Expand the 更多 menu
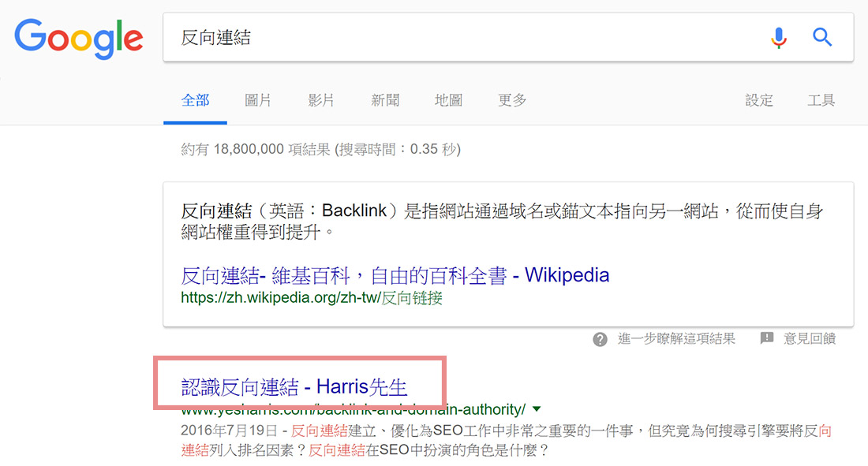Screen dimensions: 868x466 click(512, 100)
